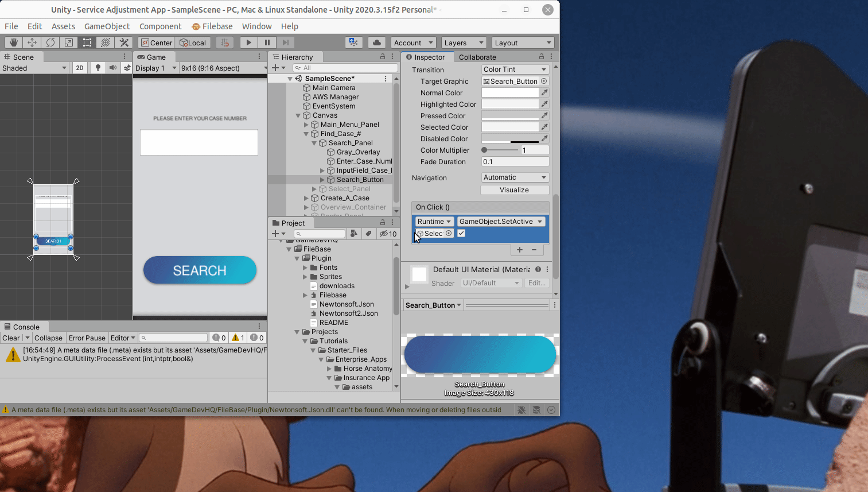Start Play mode

tap(248, 42)
